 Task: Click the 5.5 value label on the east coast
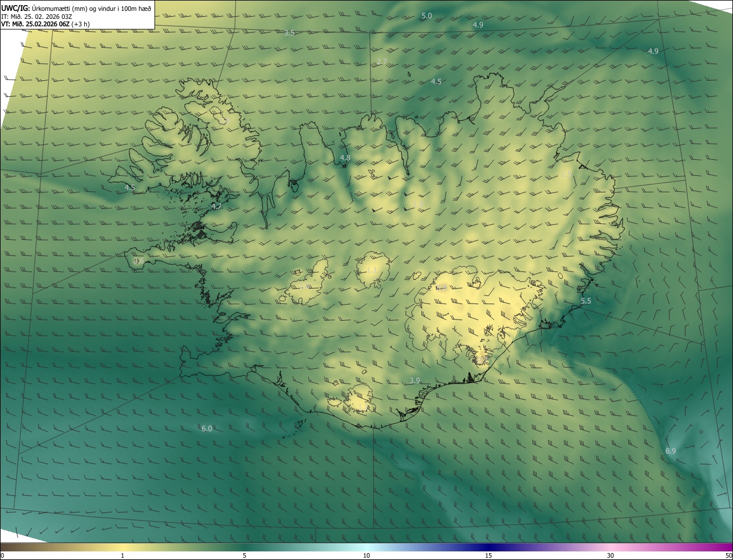tap(586, 301)
